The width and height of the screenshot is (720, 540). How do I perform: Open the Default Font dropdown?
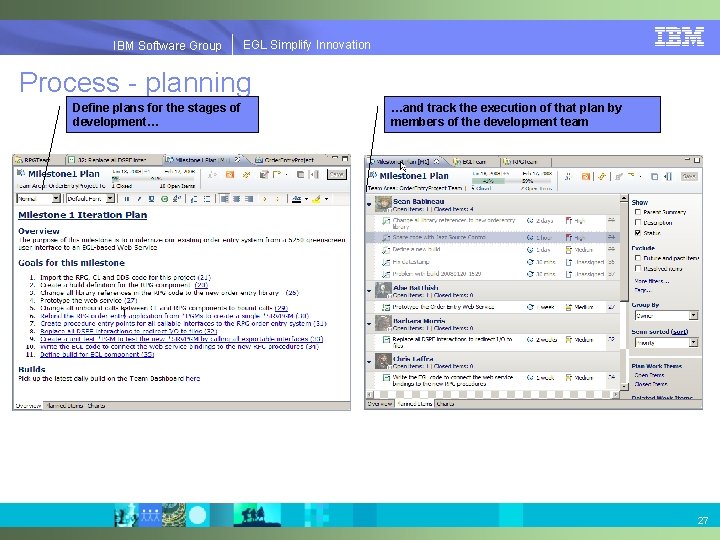(90, 198)
